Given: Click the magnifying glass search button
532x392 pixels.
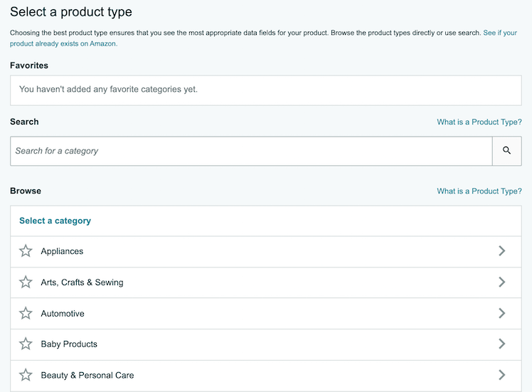Looking at the screenshot, I should (x=506, y=151).
